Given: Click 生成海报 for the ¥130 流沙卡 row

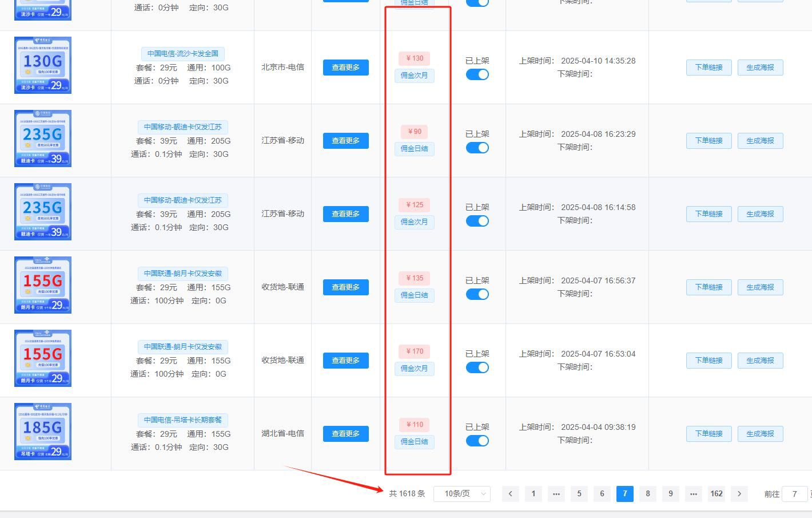Looking at the screenshot, I should point(761,68).
